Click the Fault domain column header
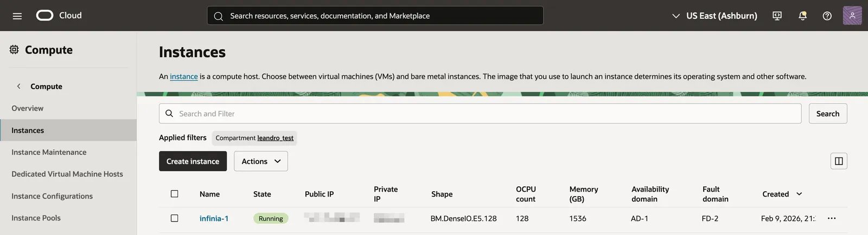 (715, 194)
